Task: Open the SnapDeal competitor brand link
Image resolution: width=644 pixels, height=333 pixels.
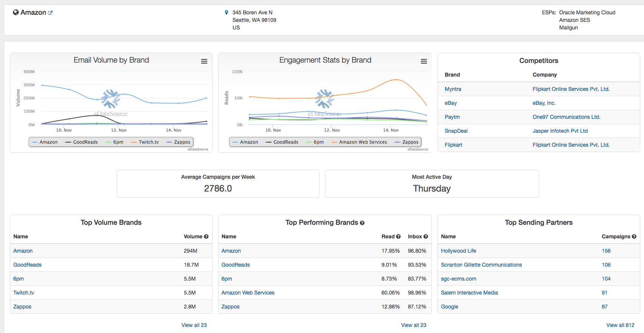Action: [456, 131]
